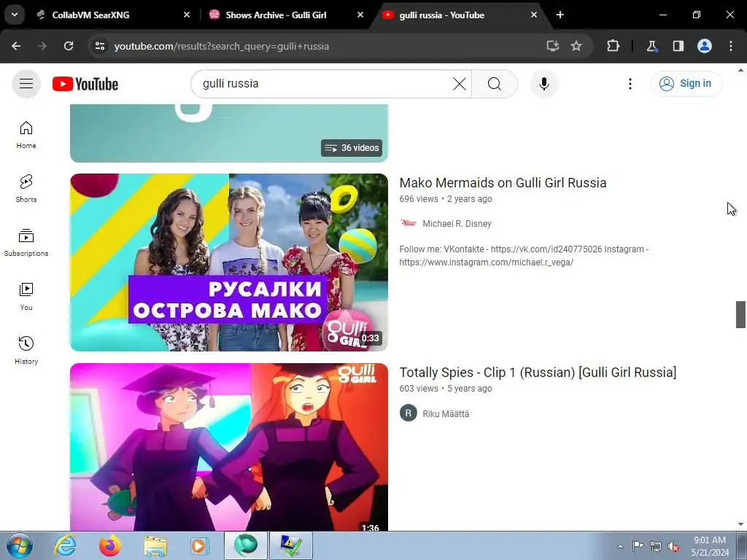The image size is (747, 560).
Task: Open a new browser tab
Action: [560, 15]
